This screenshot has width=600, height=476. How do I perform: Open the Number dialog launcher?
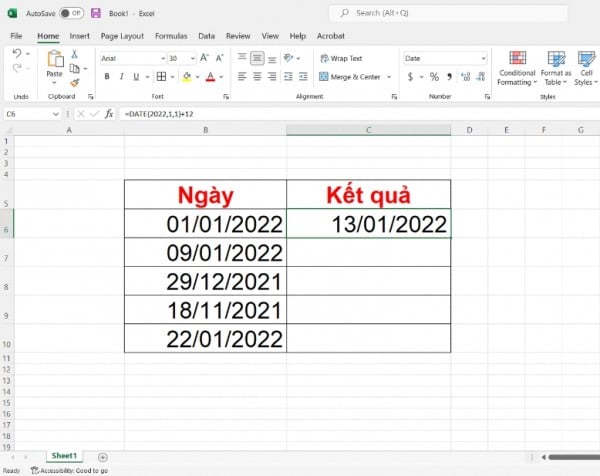pos(487,97)
